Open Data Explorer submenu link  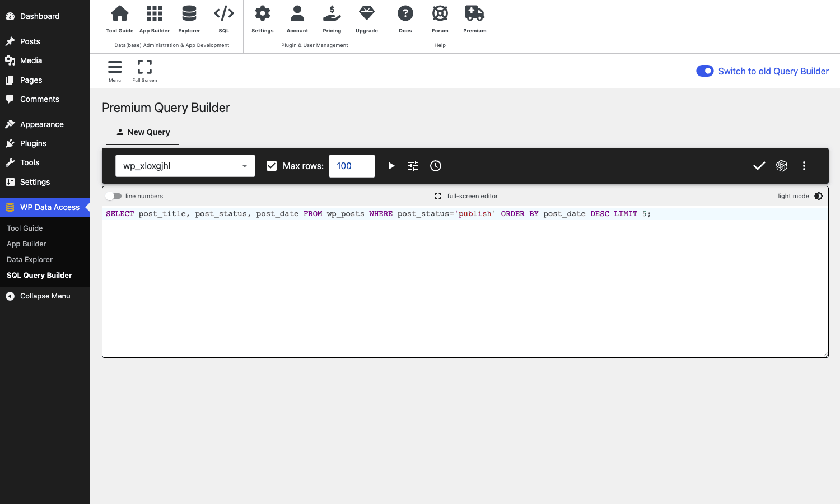tap(30, 259)
